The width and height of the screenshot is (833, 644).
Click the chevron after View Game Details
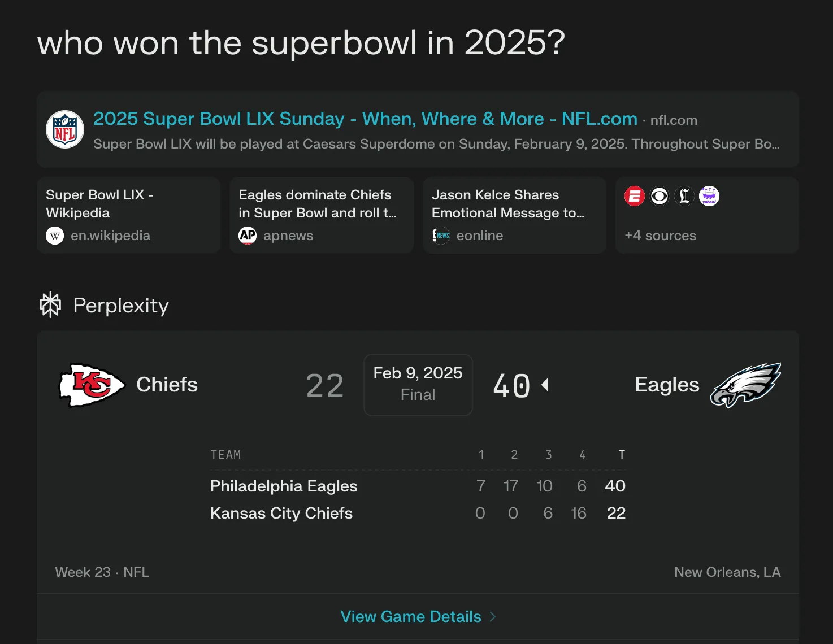[492, 617]
